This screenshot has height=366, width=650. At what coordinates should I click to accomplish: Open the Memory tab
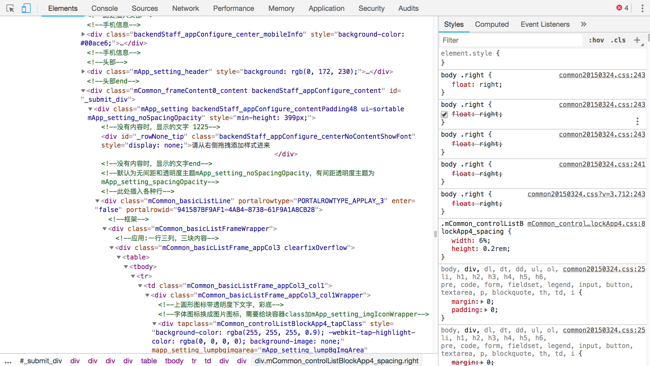tap(281, 8)
